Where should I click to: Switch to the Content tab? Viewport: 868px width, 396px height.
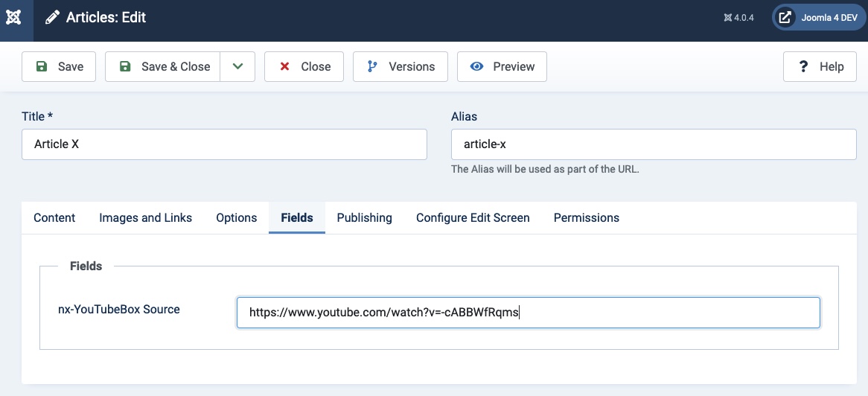(x=54, y=217)
